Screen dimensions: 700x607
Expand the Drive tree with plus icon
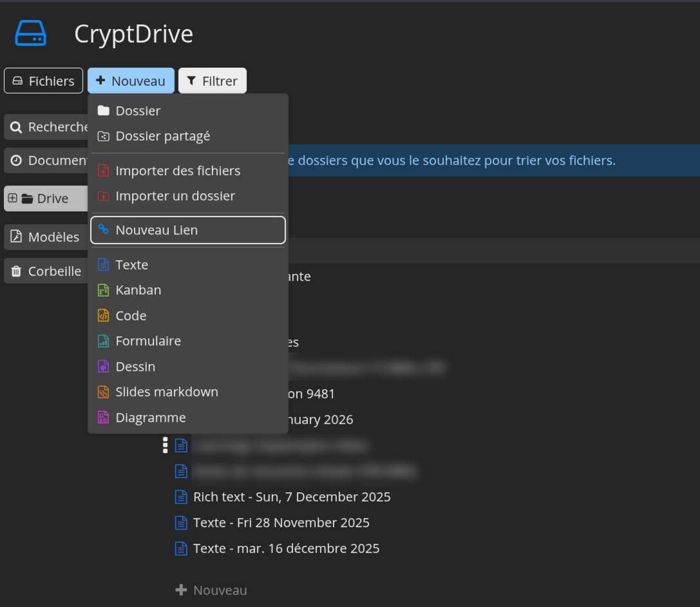pyautogui.click(x=12, y=198)
